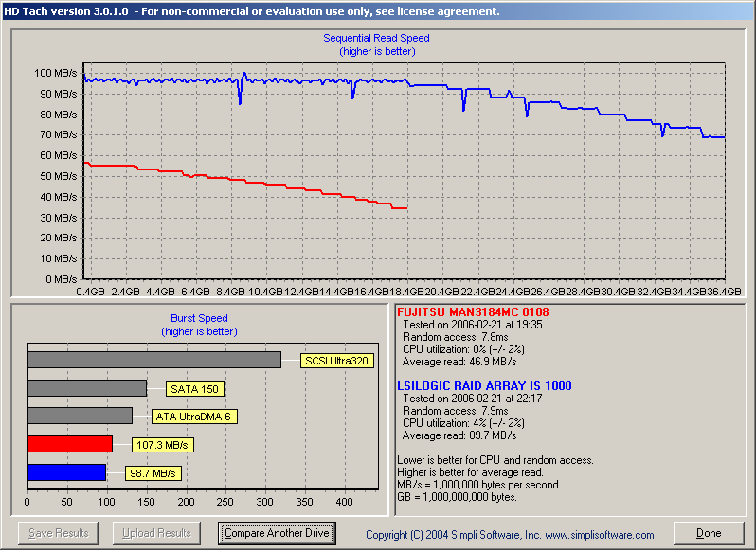Click the gray ATA UltraDMA 6 reference bar
This screenshot has width=756, height=550.
(80, 416)
